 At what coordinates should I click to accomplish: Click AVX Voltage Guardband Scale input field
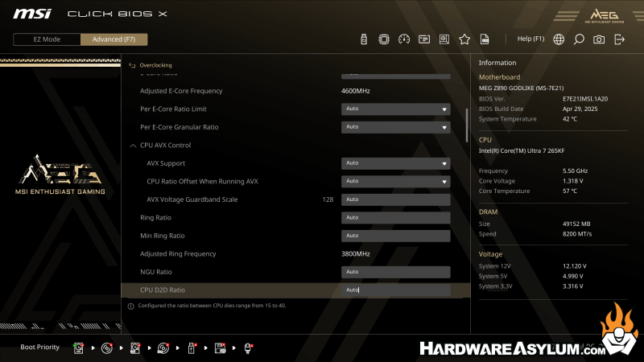click(395, 200)
